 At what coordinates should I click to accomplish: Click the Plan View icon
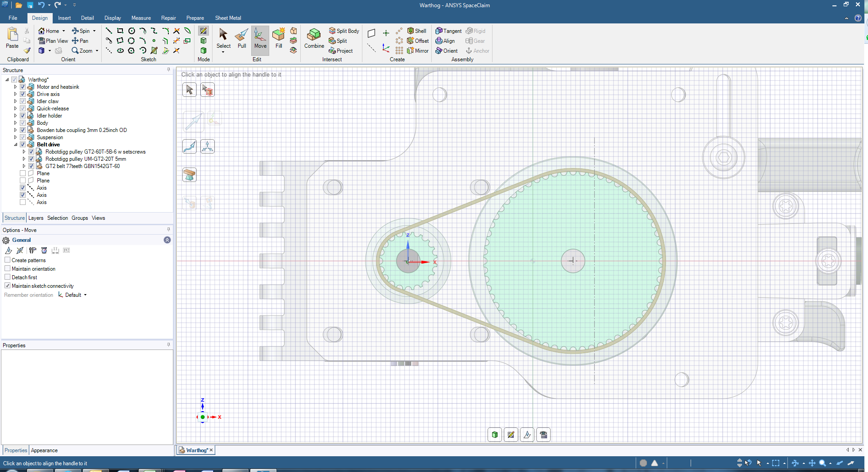53,41
